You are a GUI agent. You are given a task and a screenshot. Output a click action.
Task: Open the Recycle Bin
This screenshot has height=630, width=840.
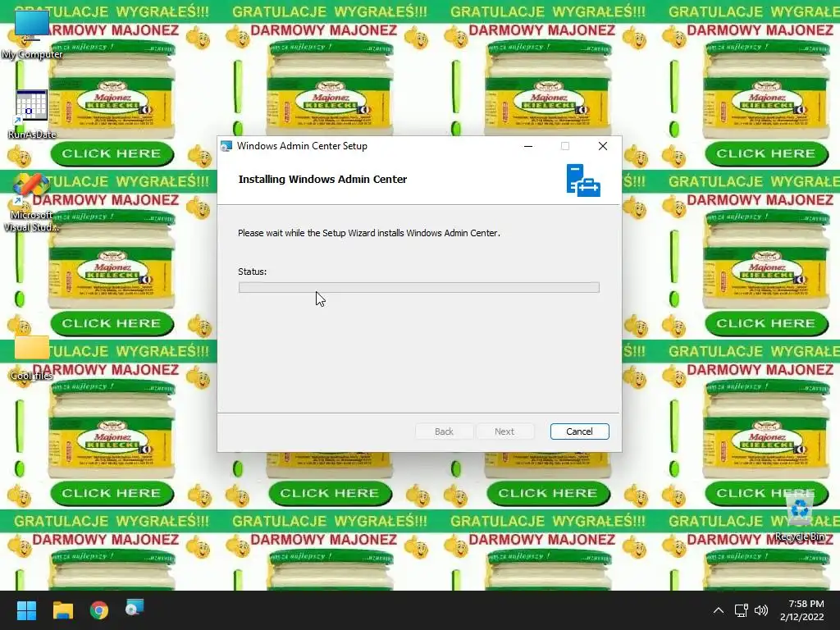800,517
